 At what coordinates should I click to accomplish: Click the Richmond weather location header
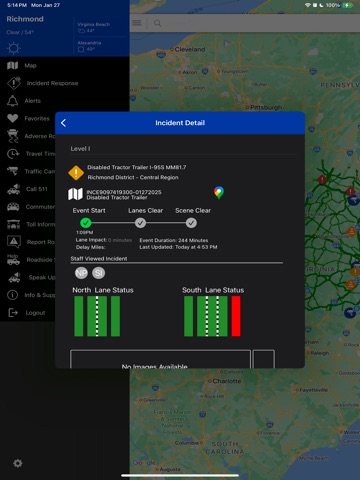tap(25, 19)
